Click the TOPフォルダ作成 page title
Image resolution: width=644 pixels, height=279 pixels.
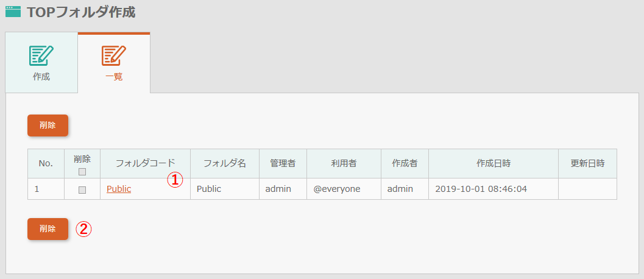(81, 12)
